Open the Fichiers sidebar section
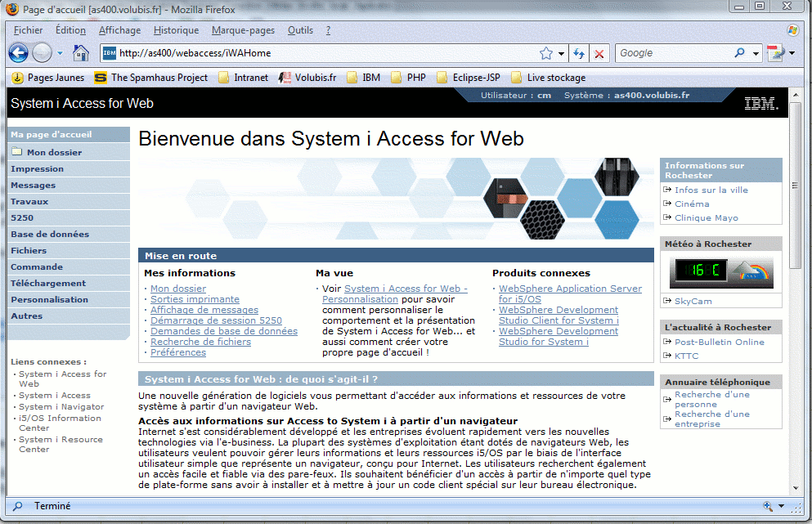This screenshot has height=524, width=812. [x=69, y=251]
